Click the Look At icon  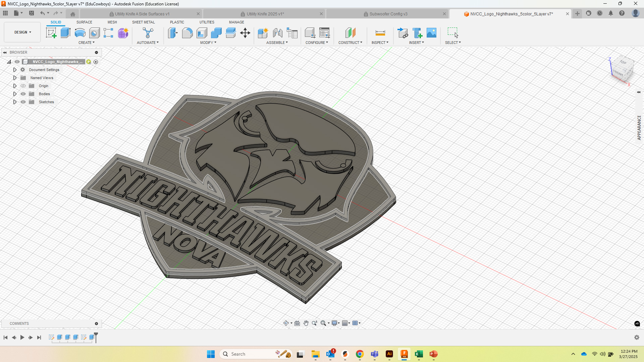tap(297, 323)
